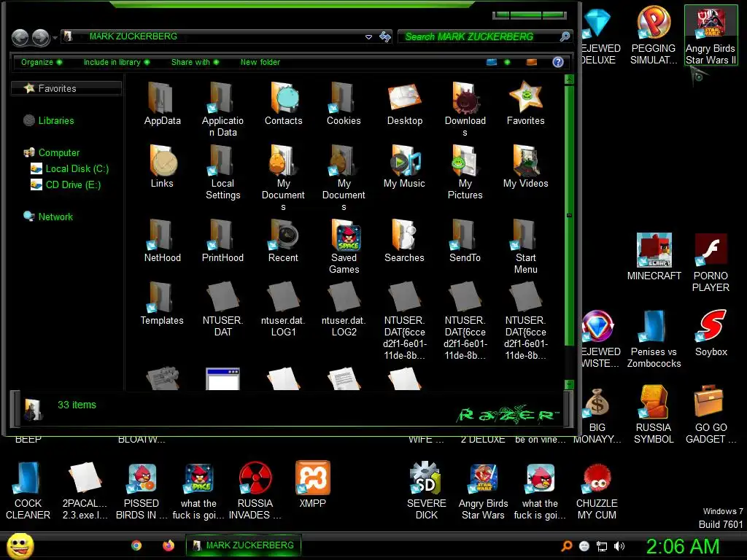This screenshot has width=747, height=560.
Task: Expand the address bar history dropdown arrow
Action: (x=368, y=36)
